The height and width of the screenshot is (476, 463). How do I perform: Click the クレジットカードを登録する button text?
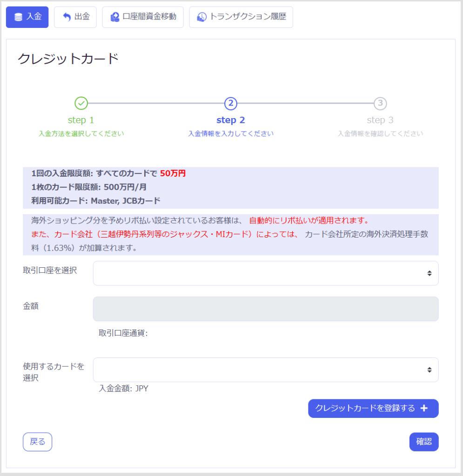[365, 409]
